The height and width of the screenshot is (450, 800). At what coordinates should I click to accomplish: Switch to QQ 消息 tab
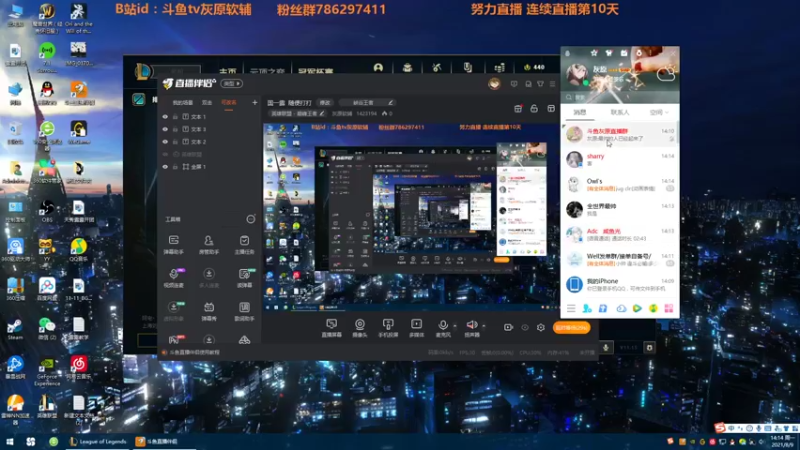[x=580, y=112]
